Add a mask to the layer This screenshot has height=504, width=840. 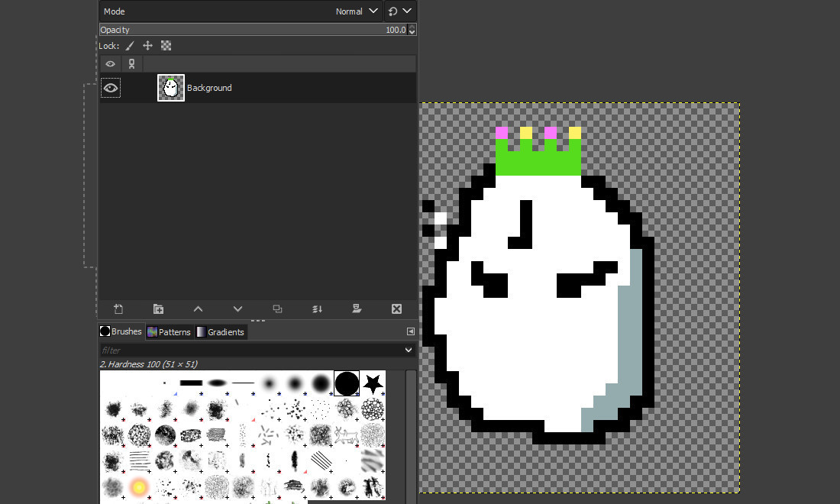(x=357, y=309)
